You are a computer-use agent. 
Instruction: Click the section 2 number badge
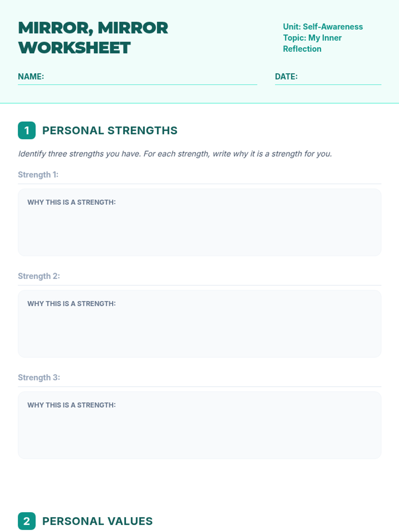[27, 521]
